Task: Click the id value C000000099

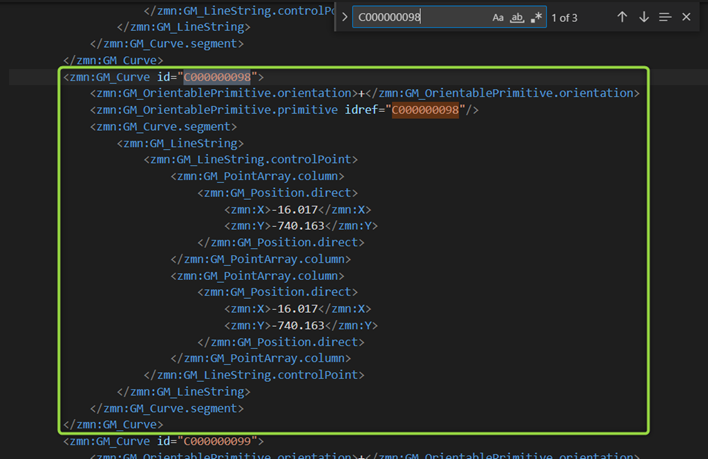Action: click(x=217, y=441)
